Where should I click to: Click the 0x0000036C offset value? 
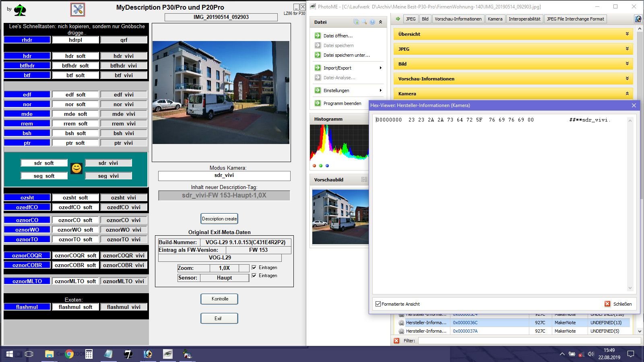(x=465, y=323)
